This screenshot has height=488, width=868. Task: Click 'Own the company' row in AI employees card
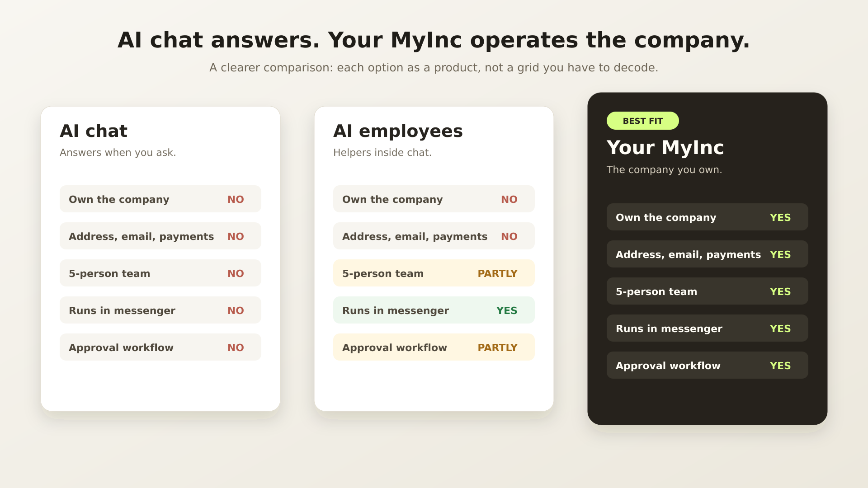(x=434, y=199)
